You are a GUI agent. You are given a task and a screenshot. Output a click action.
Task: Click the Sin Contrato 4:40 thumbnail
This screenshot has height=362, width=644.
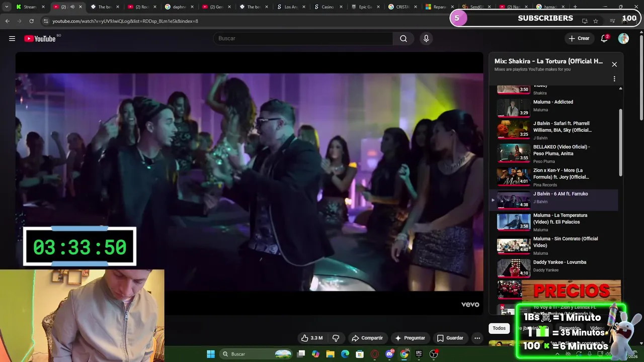[514, 245]
